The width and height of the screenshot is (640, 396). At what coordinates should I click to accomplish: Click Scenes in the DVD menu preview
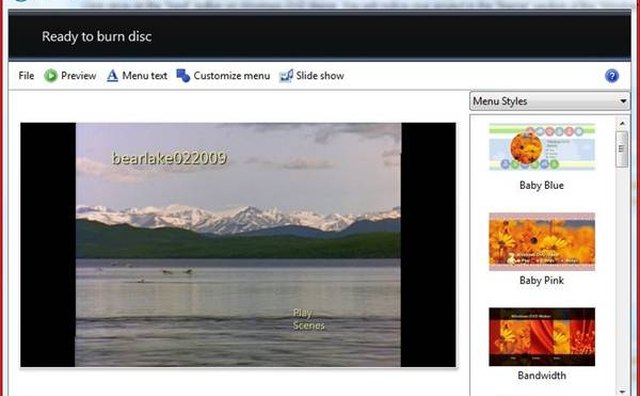(309, 325)
